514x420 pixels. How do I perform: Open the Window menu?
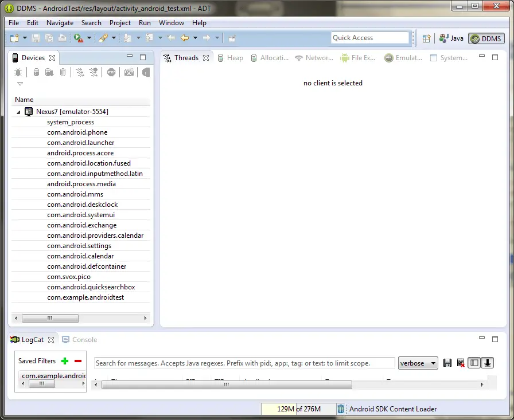point(171,23)
